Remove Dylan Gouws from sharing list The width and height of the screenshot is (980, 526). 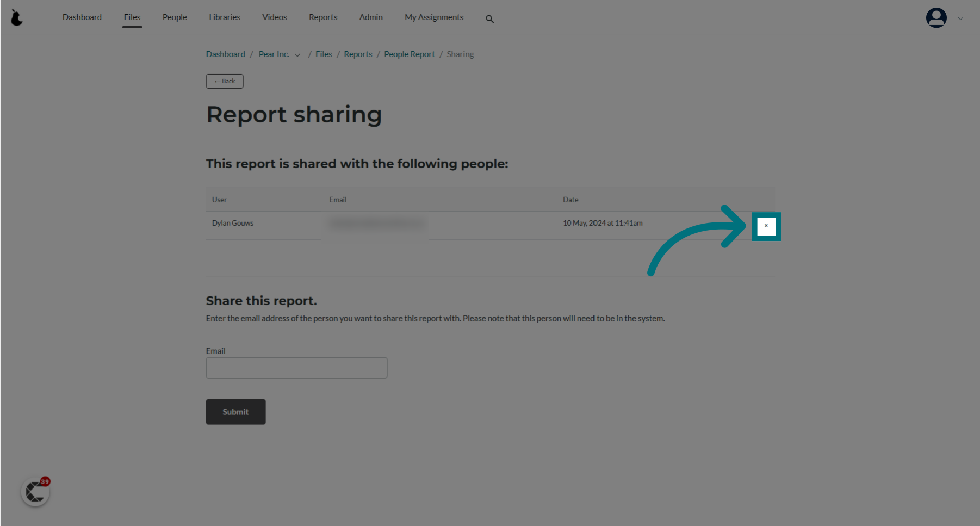[766, 226]
